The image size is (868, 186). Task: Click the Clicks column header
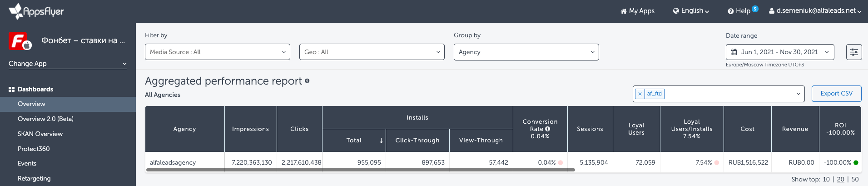[x=299, y=129]
